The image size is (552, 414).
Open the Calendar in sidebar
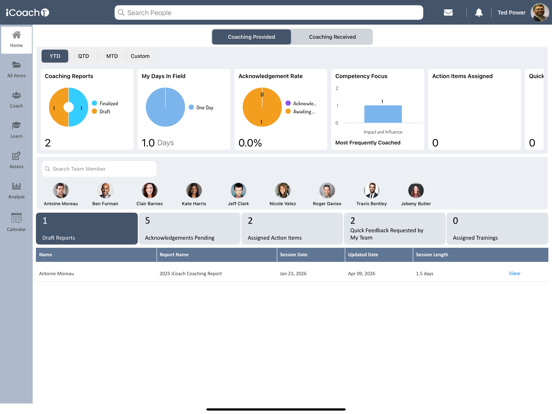[x=16, y=222]
